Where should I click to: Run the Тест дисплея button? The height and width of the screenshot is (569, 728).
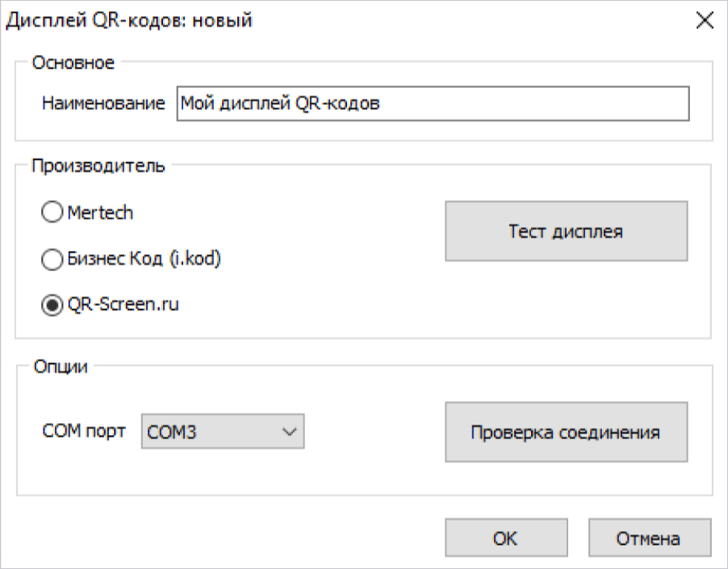567,231
